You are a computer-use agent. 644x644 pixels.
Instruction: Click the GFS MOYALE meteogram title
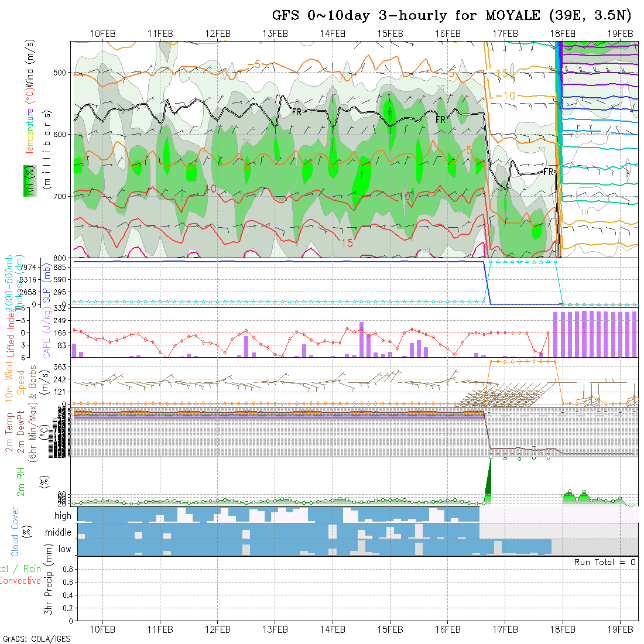coord(451,15)
